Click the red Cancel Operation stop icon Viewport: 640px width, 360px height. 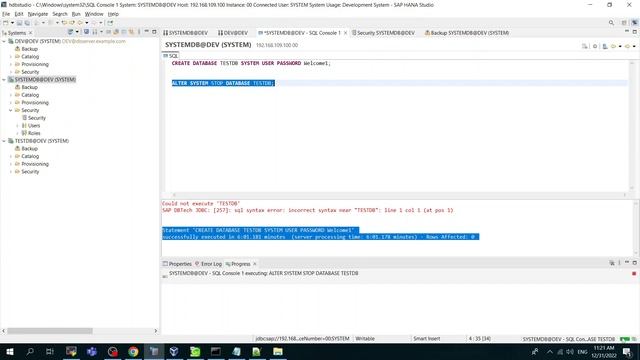pos(634,273)
